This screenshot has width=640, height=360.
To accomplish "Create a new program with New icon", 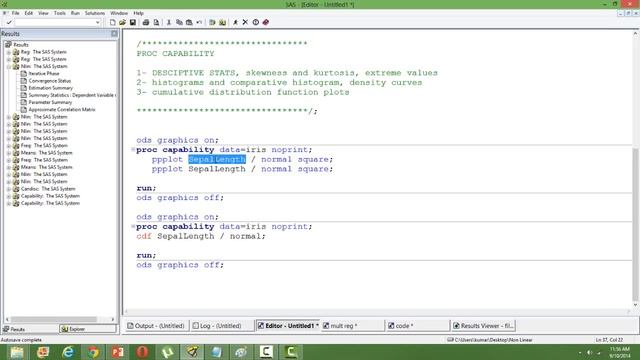I will click(113, 22).
